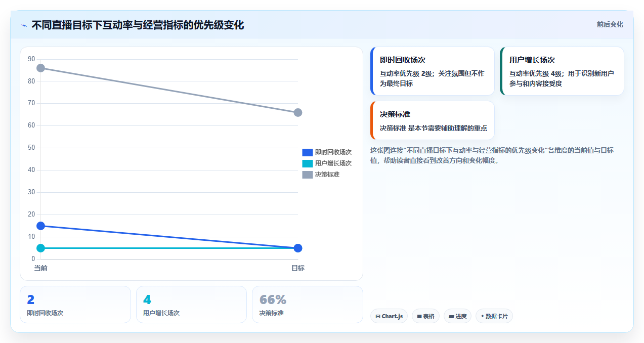Click the stat value 2
Screen dimensions: 644x343
[31, 300]
